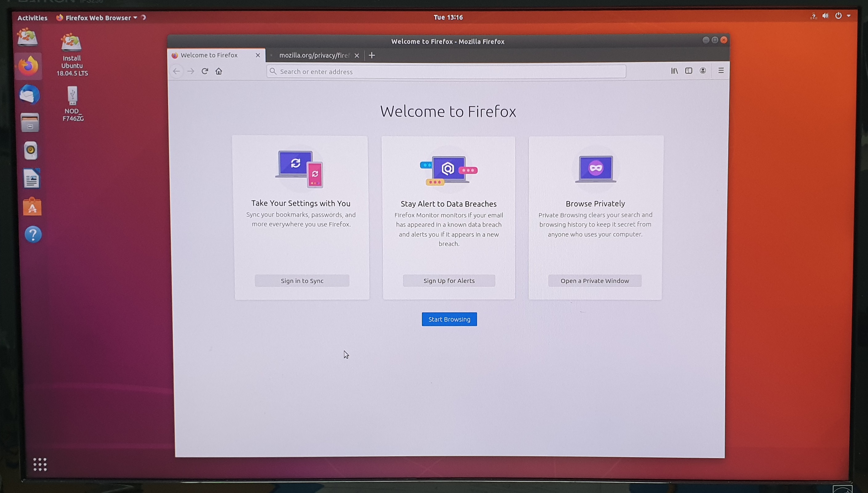
Task: Open the Library bookmarks icon
Action: [674, 71]
